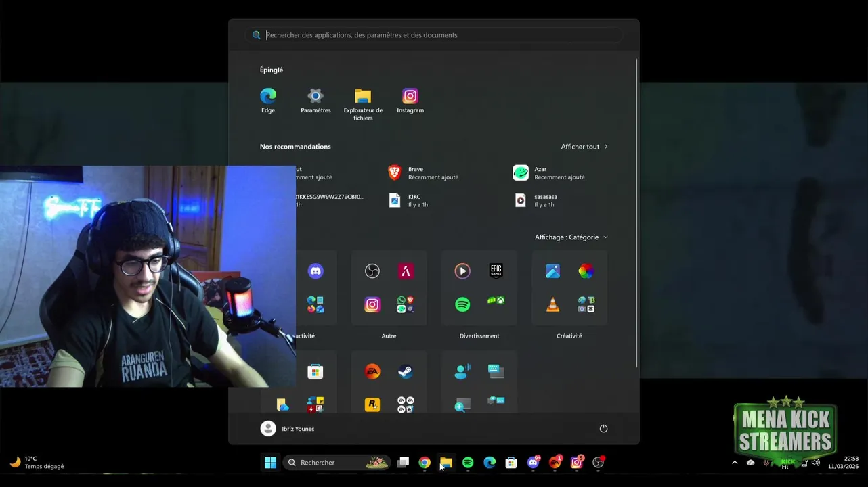This screenshot has width=868, height=487.
Task: Open Instagram from the taskbar
Action: (x=576, y=463)
